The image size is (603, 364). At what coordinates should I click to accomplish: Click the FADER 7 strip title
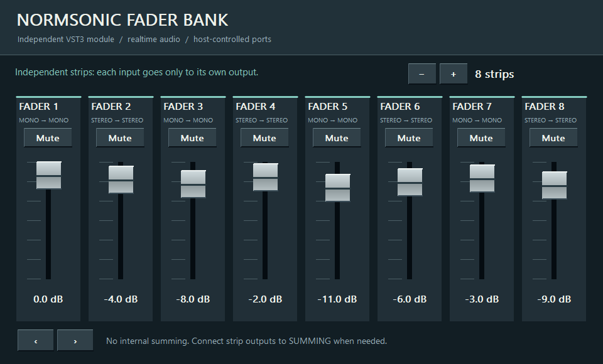click(472, 107)
